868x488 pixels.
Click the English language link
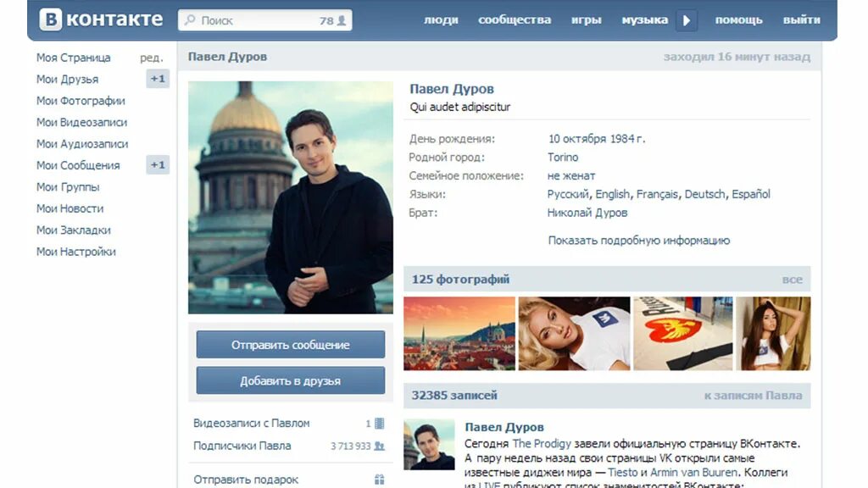[612, 194]
